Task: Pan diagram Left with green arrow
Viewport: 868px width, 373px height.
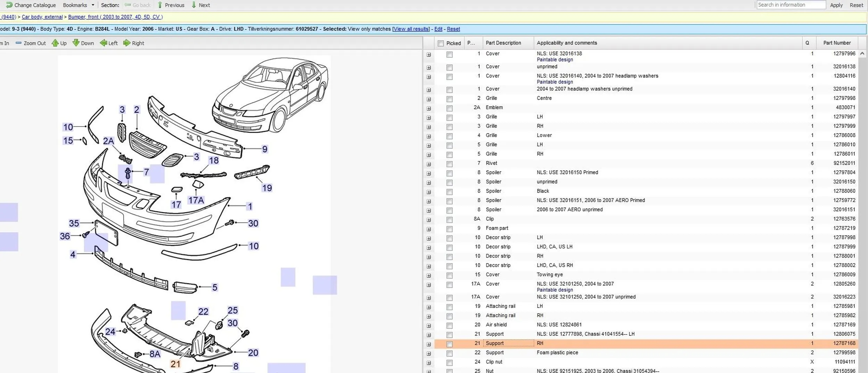Action: (103, 43)
